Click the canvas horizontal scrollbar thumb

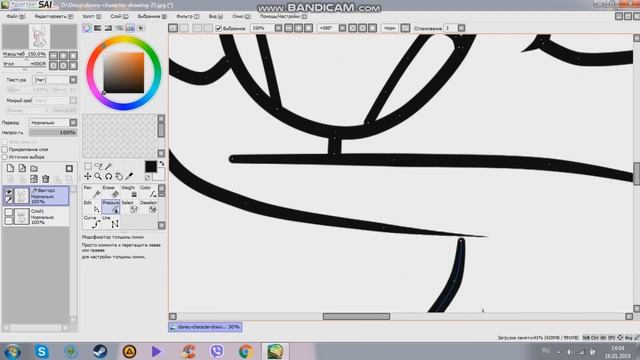pyautogui.click(x=356, y=316)
